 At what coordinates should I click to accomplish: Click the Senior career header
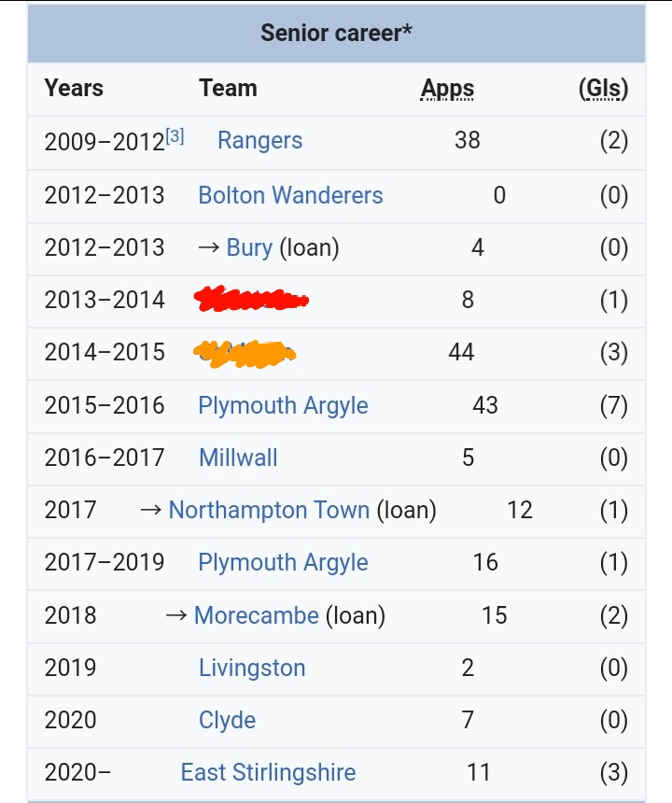coord(336,33)
